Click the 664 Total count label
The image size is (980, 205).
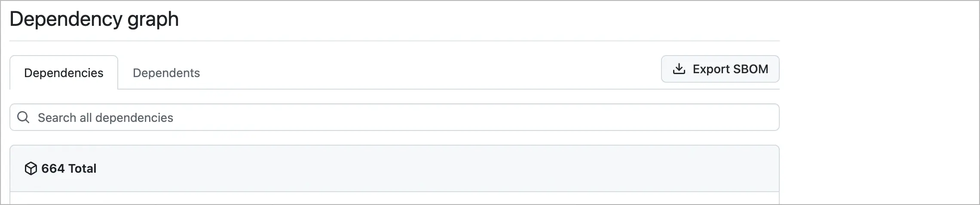[x=69, y=168]
